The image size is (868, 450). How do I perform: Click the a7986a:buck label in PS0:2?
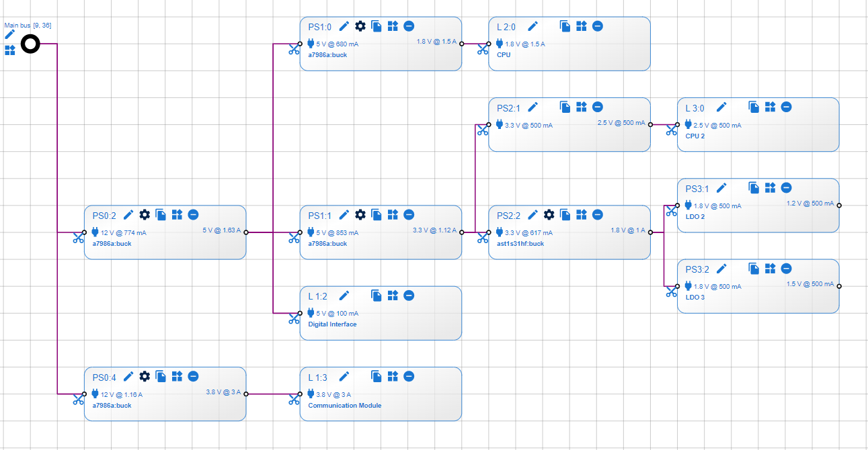112,244
